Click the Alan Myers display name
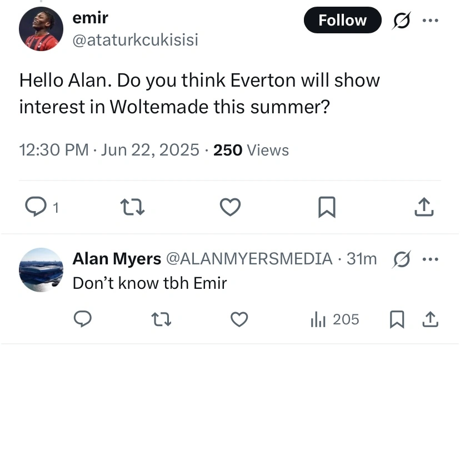The height and width of the screenshot is (476, 460). coord(117,259)
